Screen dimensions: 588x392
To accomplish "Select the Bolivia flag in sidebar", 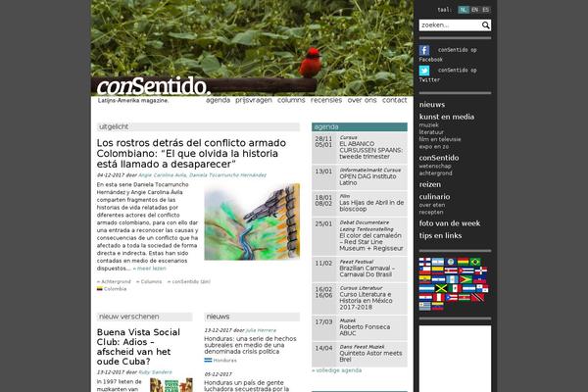I will [x=464, y=262].
